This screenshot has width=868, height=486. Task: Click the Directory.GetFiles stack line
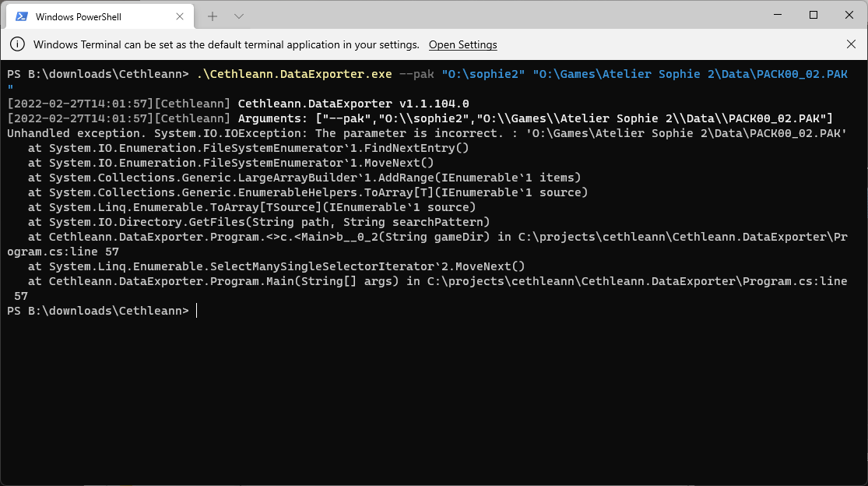(259, 222)
